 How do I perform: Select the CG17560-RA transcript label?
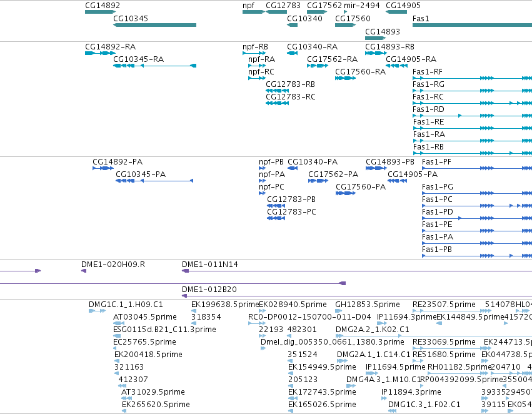tap(360, 72)
